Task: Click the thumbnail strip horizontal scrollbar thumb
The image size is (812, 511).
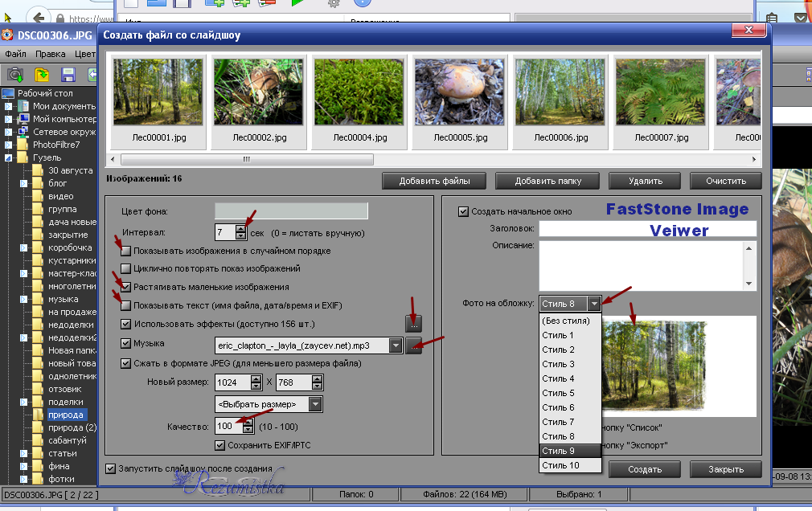Action: (247, 159)
